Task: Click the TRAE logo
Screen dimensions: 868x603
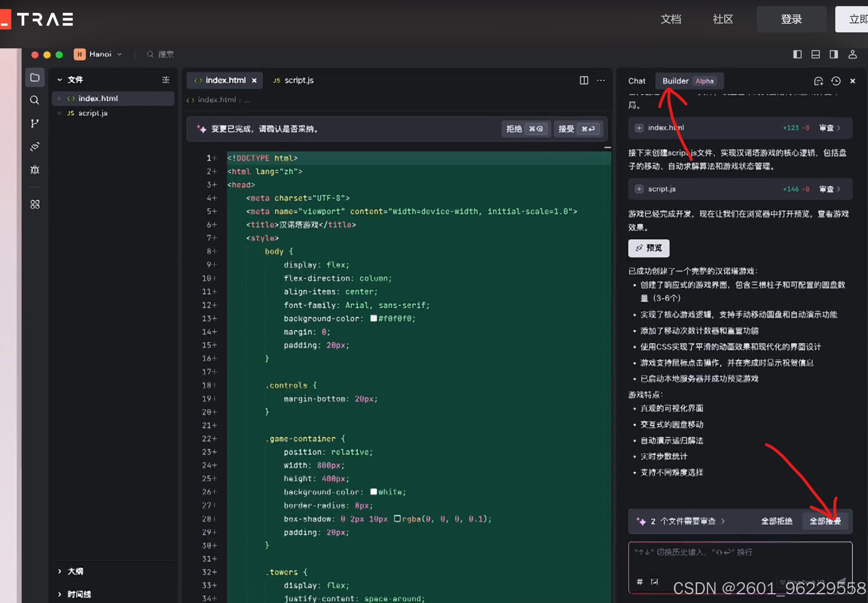Action: [37, 19]
